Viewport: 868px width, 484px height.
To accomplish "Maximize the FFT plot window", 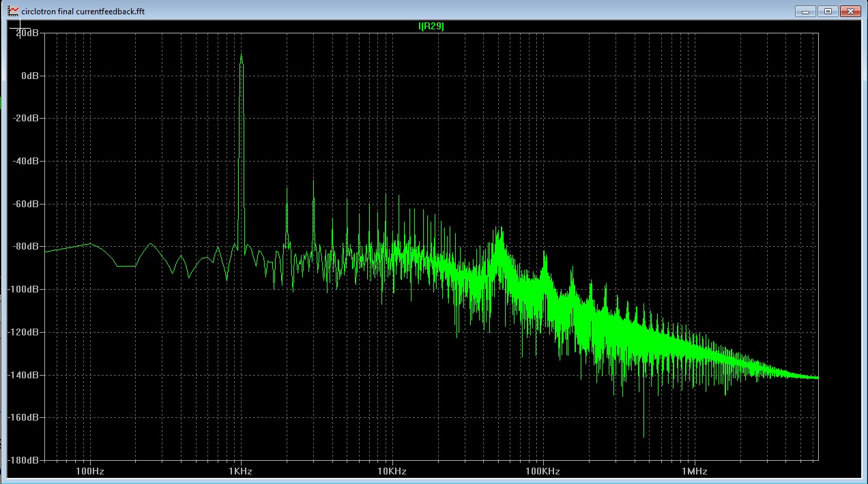I will tap(828, 11).
